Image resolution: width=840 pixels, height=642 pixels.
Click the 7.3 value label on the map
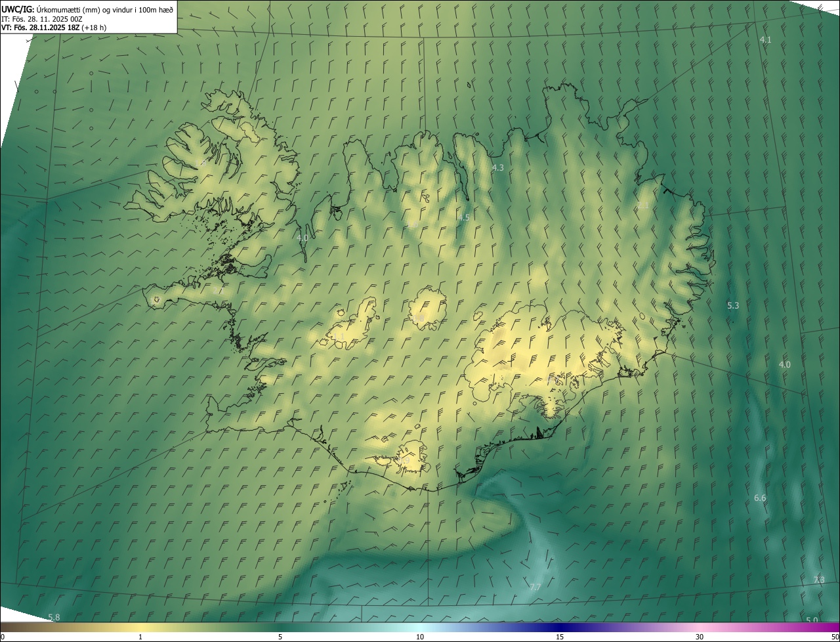819,580
